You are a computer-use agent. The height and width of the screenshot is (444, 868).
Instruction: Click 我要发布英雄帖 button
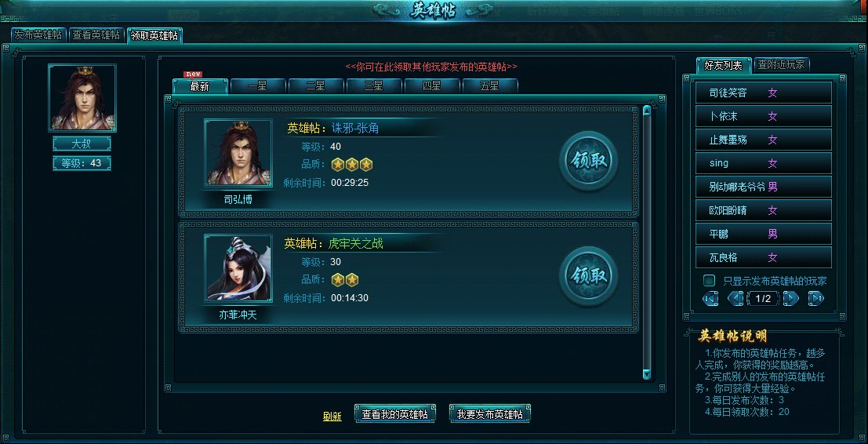click(490, 413)
